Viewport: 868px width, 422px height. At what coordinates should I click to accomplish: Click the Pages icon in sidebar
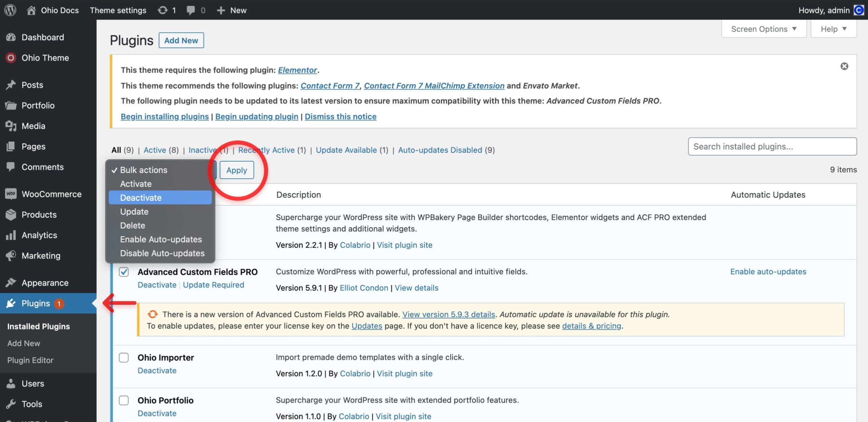11,146
